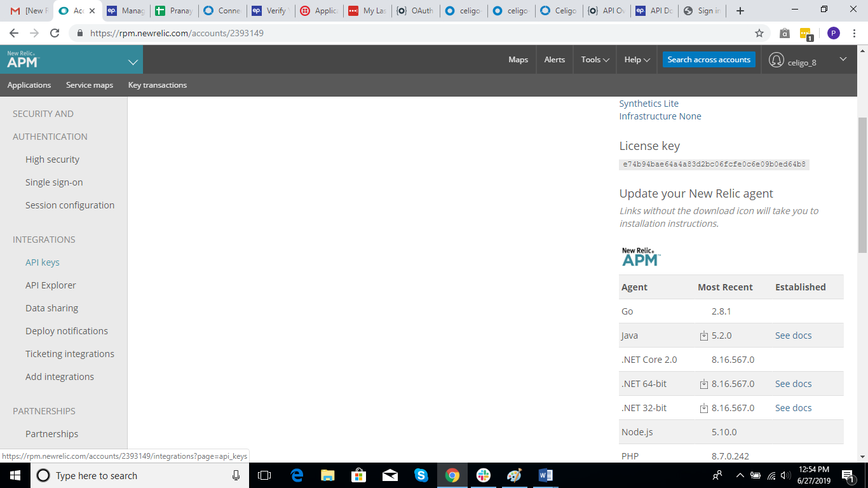The width and height of the screenshot is (868, 488).
Task: Click the Infrastructure None subscription link
Action: pos(660,116)
